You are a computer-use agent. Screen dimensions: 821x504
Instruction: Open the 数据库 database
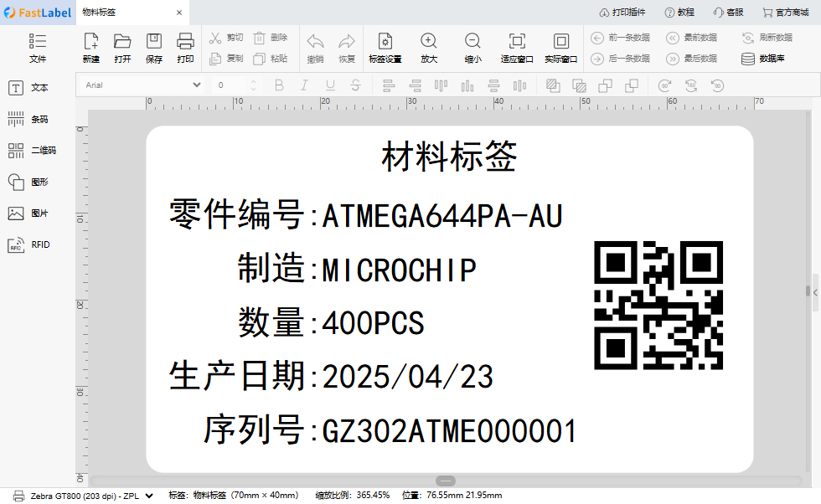pyautogui.click(x=763, y=59)
